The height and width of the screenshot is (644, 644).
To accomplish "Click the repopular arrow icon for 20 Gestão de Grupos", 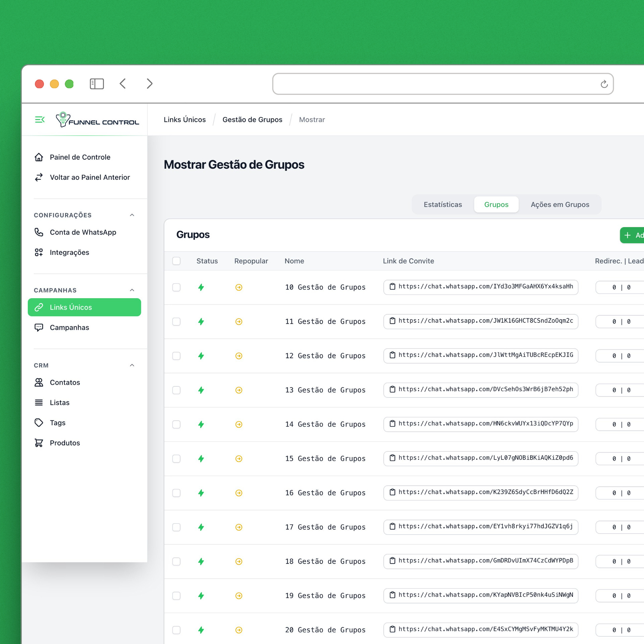I will pos(239,630).
